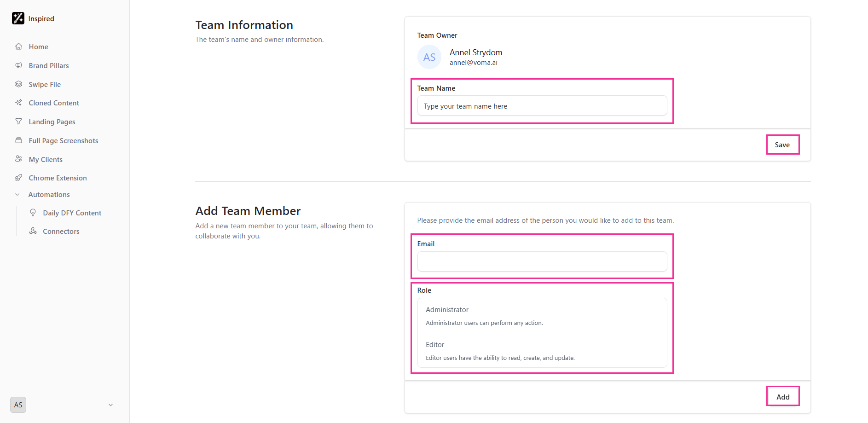
Task: Select the Editor role option
Action: point(542,350)
